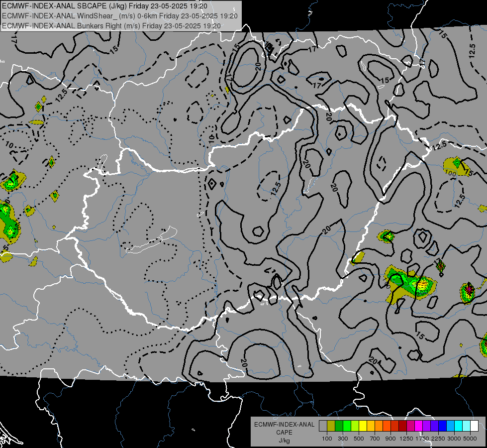Click the 500 label under legend

click(359, 439)
